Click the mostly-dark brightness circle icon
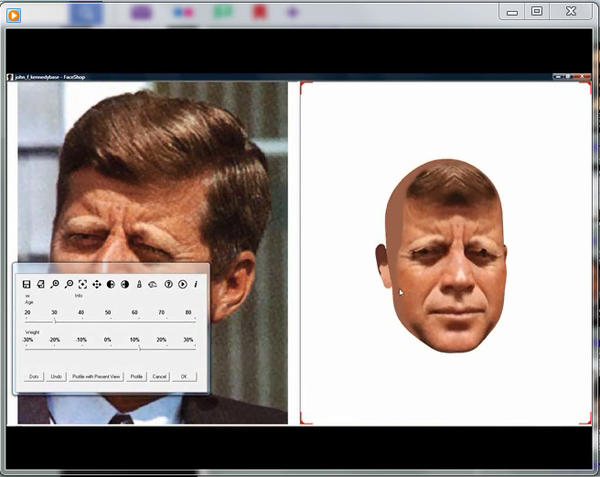 coord(125,284)
